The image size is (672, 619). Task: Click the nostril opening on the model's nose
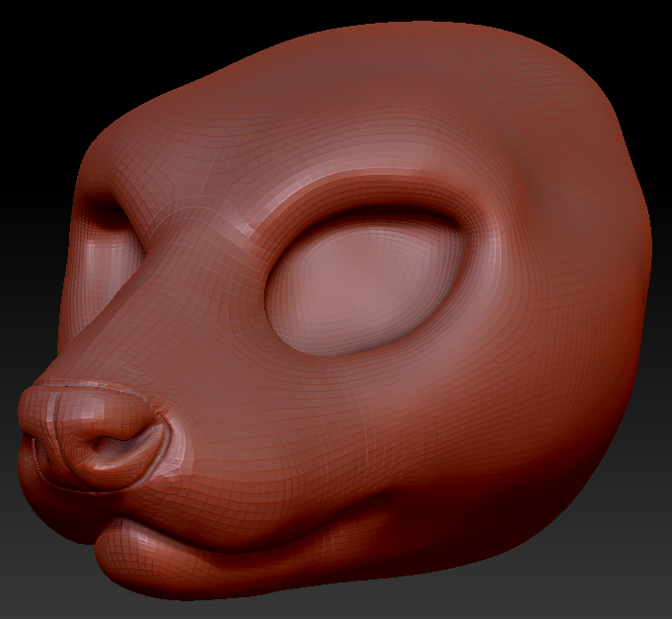point(116,443)
